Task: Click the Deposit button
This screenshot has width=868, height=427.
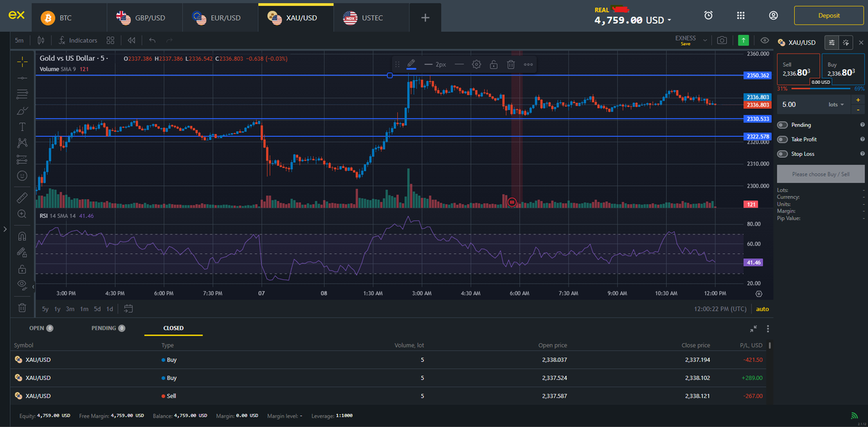Action: [x=829, y=15]
